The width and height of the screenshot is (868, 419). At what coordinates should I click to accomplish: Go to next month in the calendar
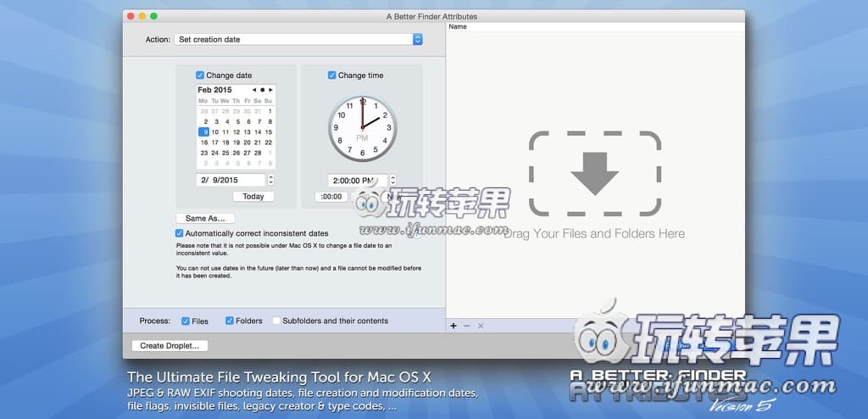(270, 90)
